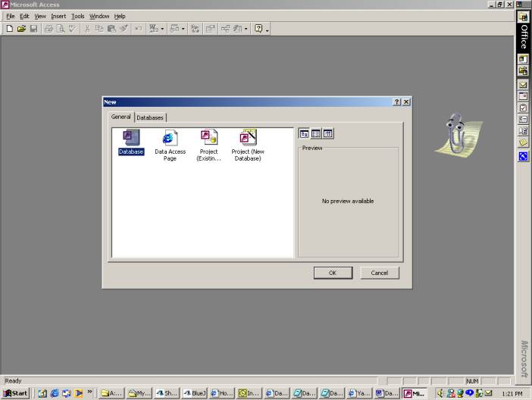Viewport: 532px width, 400px height.
Task: Select the Project (New Database) icon
Action: [248, 145]
